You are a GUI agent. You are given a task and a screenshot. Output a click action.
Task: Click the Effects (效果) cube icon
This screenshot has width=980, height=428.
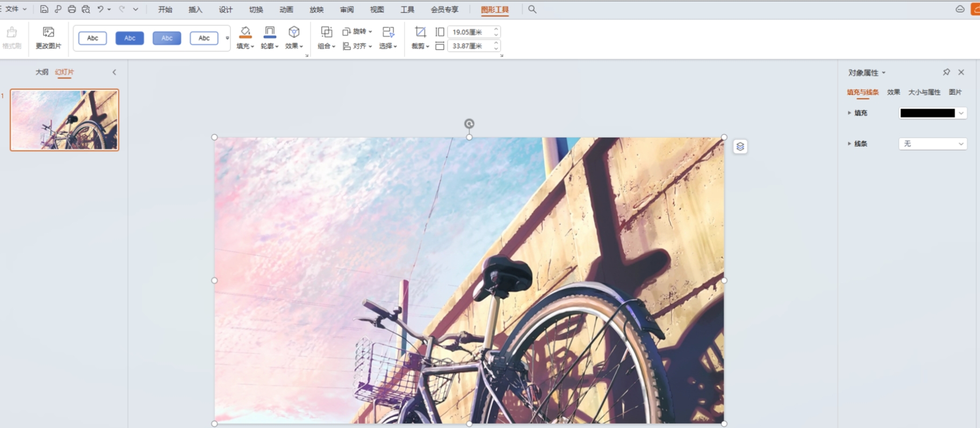(294, 32)
